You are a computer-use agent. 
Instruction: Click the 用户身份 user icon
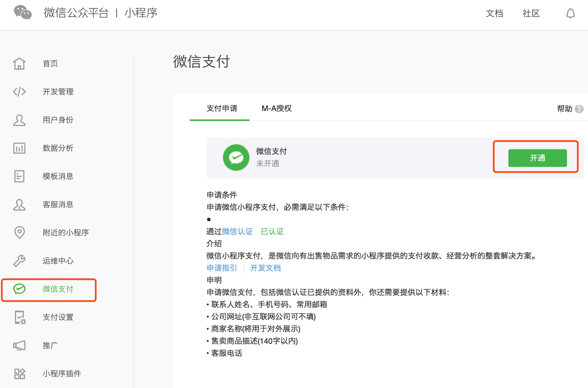pyautogui.click(x=19, y=120)
